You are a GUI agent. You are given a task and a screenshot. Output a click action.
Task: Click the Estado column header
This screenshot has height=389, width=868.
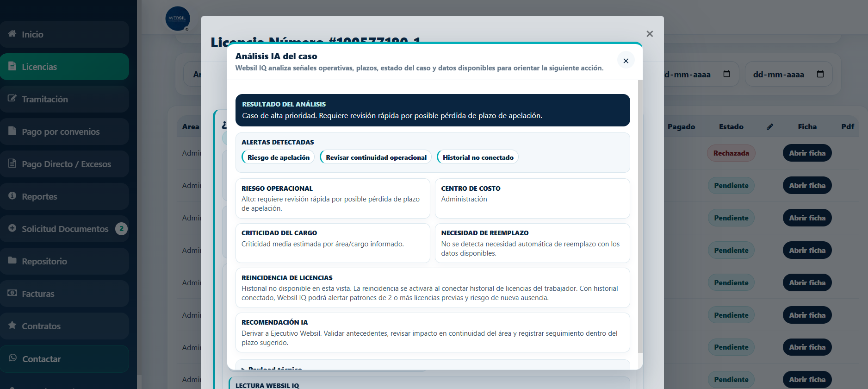tap(731, 126)
